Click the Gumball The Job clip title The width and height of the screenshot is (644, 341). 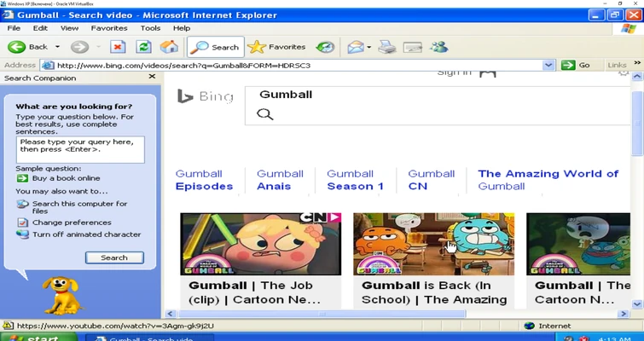click(255, 292)
